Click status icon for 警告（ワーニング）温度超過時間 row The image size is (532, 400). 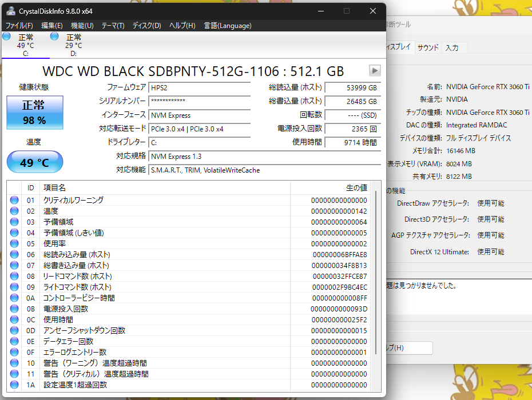(14, 363)
